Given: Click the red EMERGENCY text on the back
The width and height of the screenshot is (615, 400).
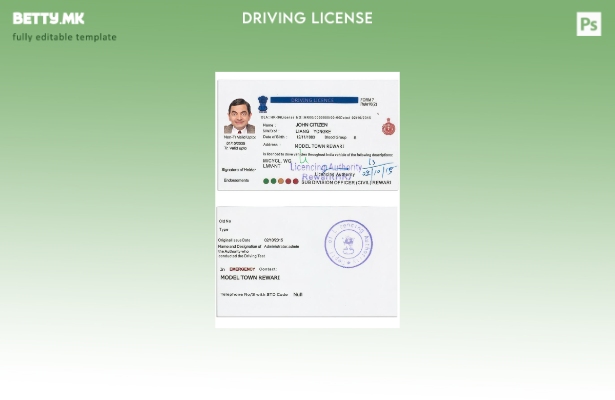Looking at the screenshot, I should 241,269.
